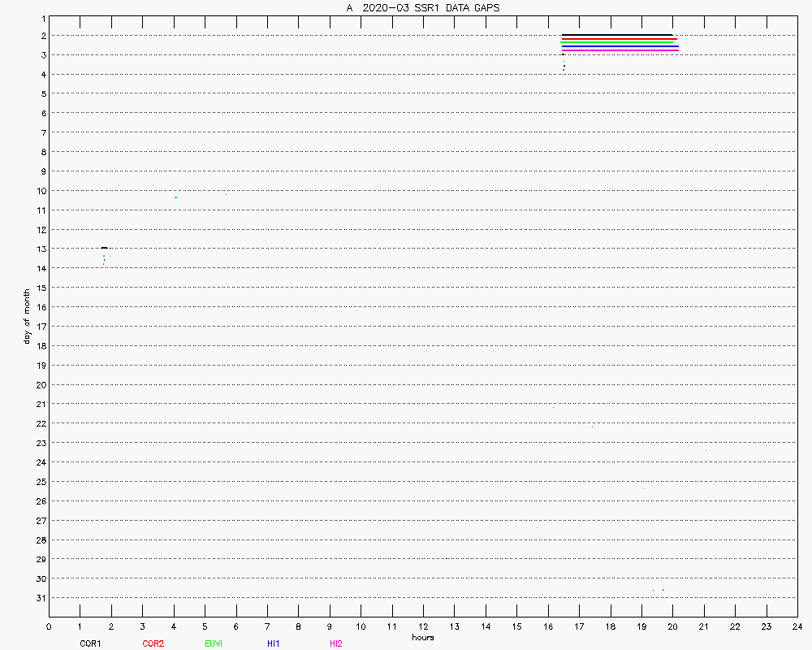Click the "hours" x-axis label

coord(423,637)
